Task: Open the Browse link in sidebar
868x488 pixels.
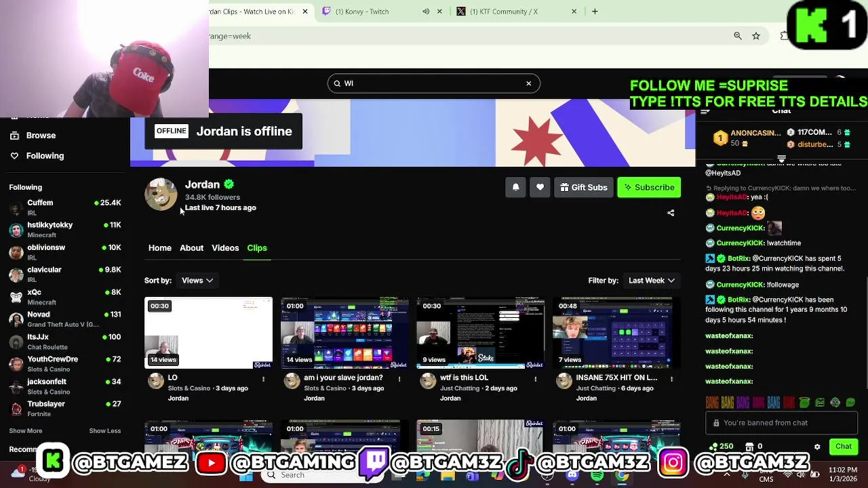Action: pos(41,136)
